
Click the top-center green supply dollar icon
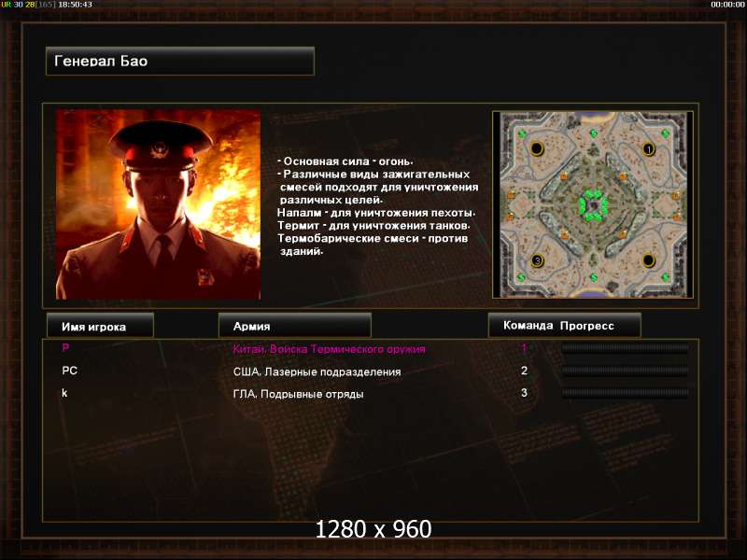pos(594,133)
